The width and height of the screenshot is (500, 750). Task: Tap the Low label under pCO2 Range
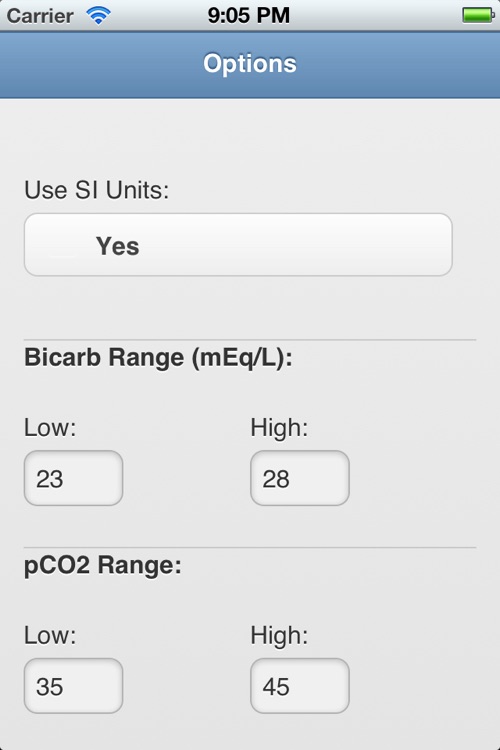pos(50,636)
